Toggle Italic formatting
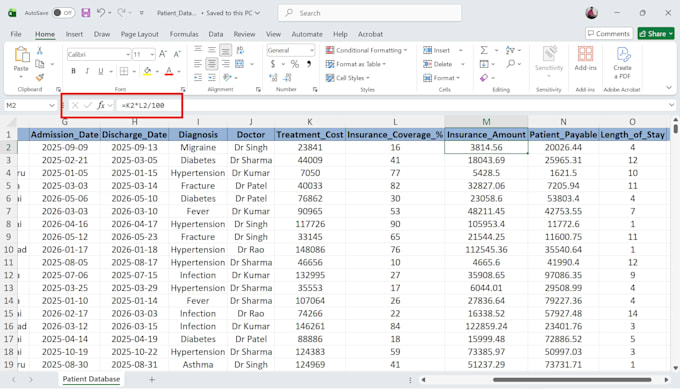 click(x=87, y=71)
